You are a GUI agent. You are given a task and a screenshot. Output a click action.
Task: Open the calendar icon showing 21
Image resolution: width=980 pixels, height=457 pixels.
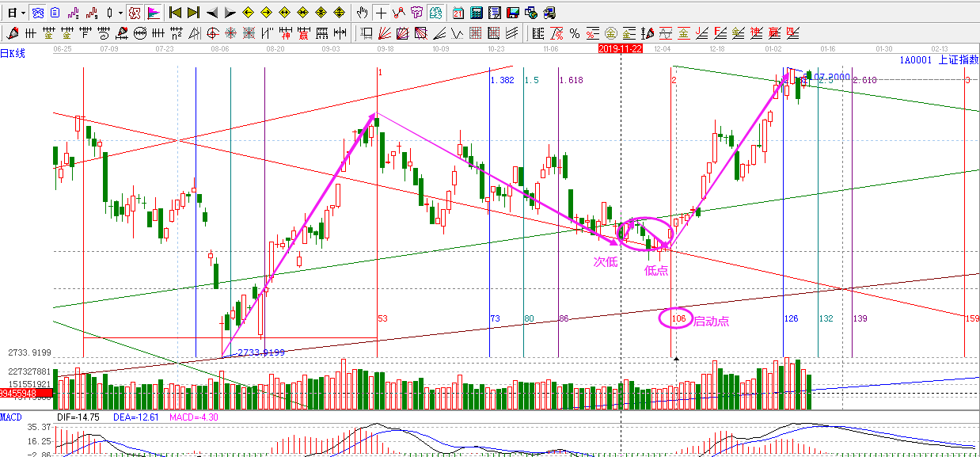point(458,13)
